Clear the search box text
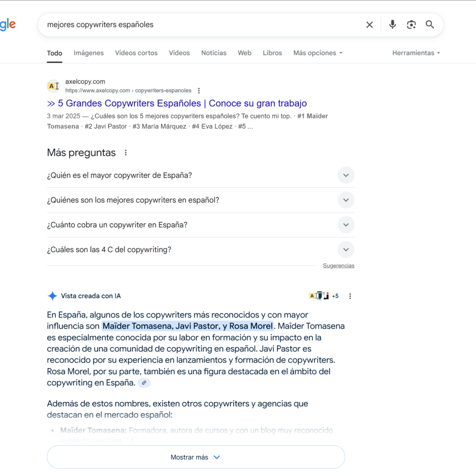The image size is (476, 476). pyautogui.click(x=370, y=25)
